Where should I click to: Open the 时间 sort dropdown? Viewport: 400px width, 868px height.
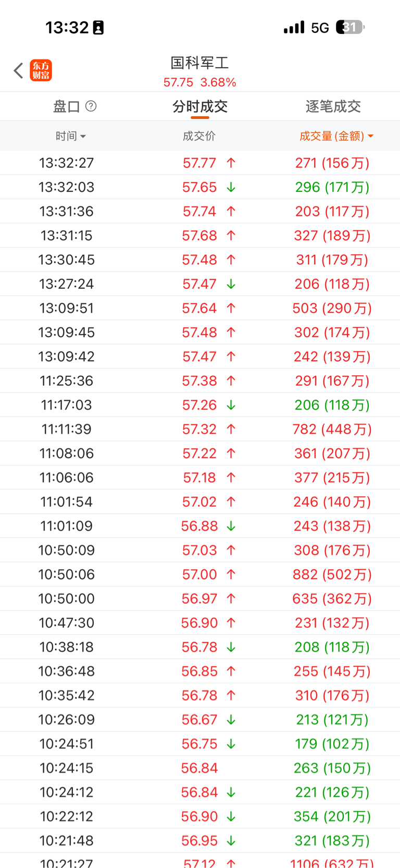click(x=71, y=136)
